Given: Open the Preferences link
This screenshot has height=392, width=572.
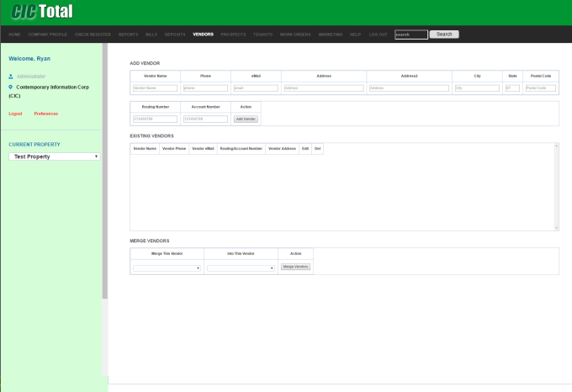Looking at the screenshot, I should [x=46, y=114].
